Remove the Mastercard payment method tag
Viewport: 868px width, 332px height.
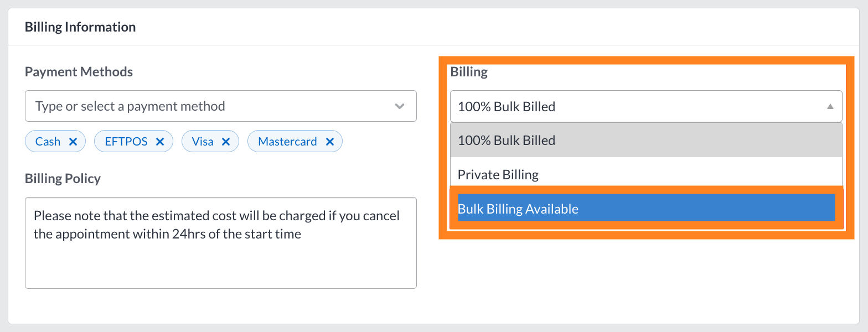coord(329,142)
